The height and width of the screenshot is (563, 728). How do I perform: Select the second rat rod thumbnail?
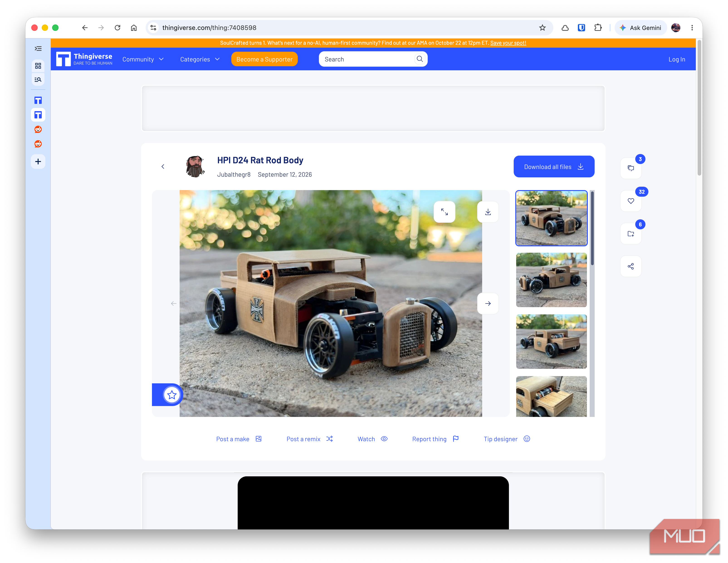coord(551,280)
